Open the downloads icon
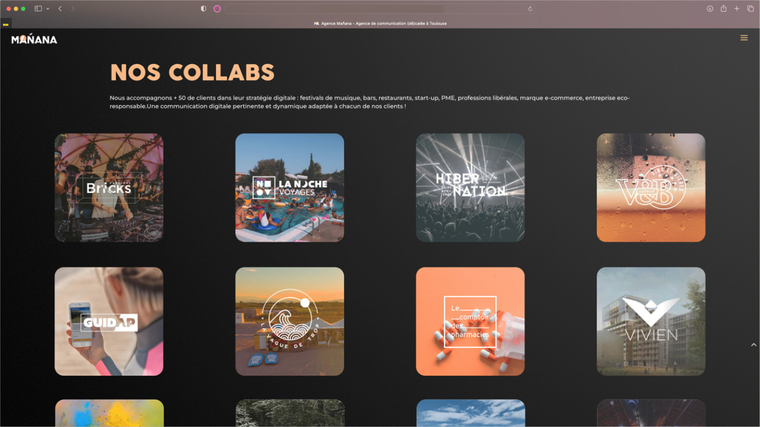 pyautogui.click(x=710, y=9)
